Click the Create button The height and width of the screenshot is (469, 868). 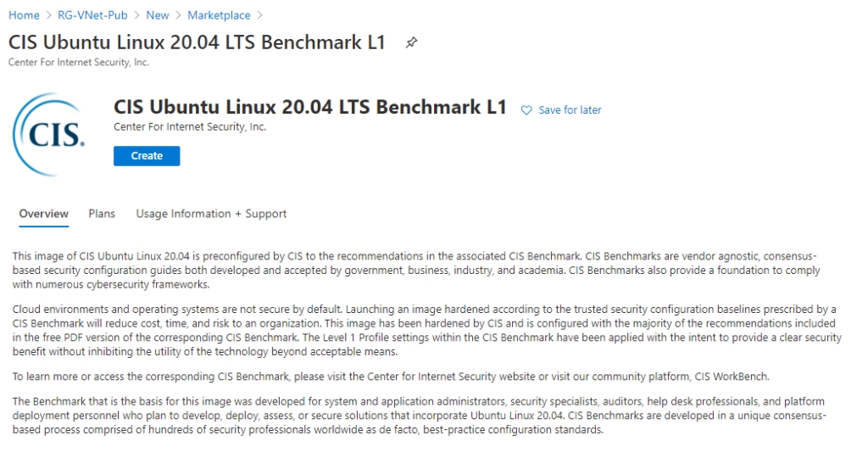tap(147, 156)
